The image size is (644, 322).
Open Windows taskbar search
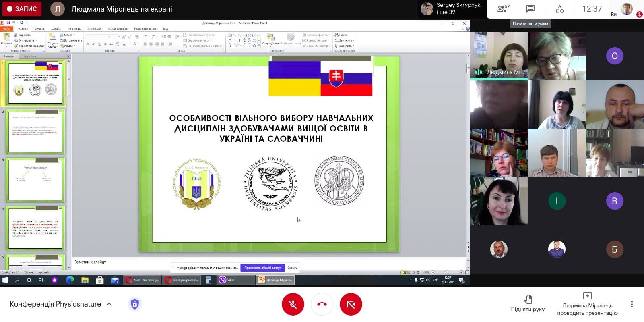17,280
